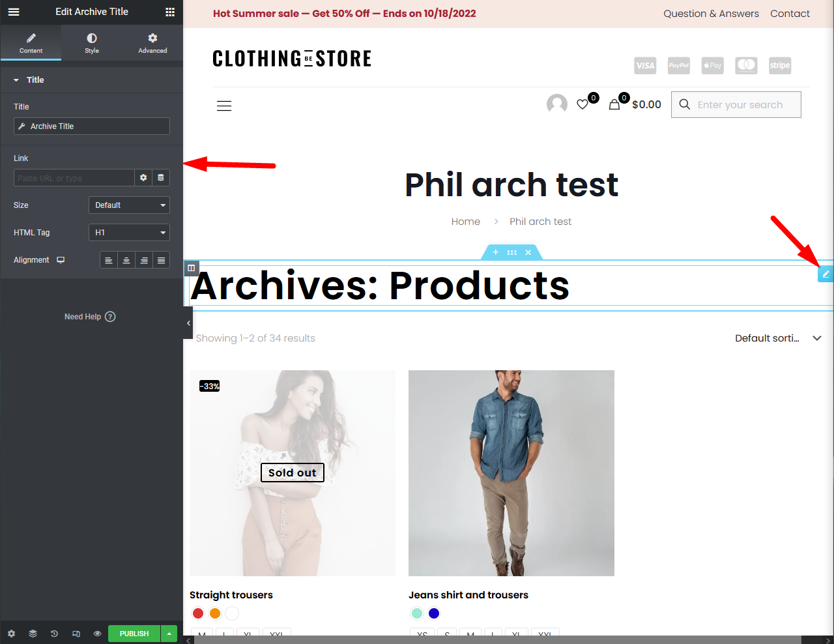Click the PUBLISH button
834x644 pixels.
pos(134,634)
